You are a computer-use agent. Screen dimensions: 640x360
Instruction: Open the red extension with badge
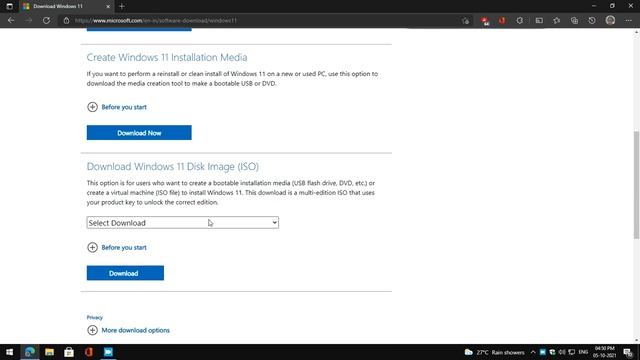[x=484, y=21]
